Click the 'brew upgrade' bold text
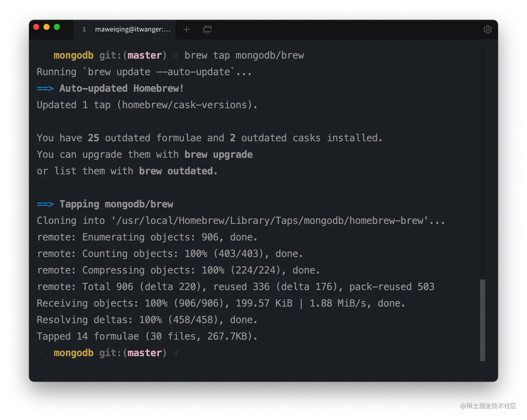The image size is (527, 420). coord(219,154)
